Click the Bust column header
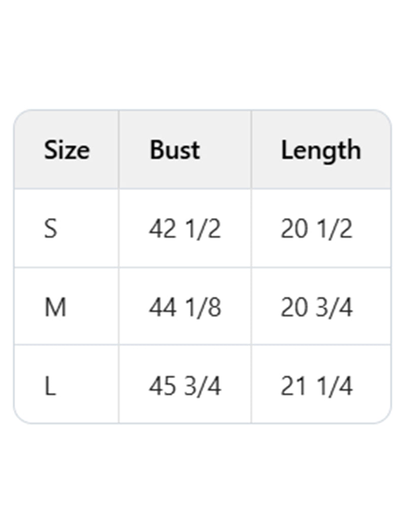 (x=175, y=150)
